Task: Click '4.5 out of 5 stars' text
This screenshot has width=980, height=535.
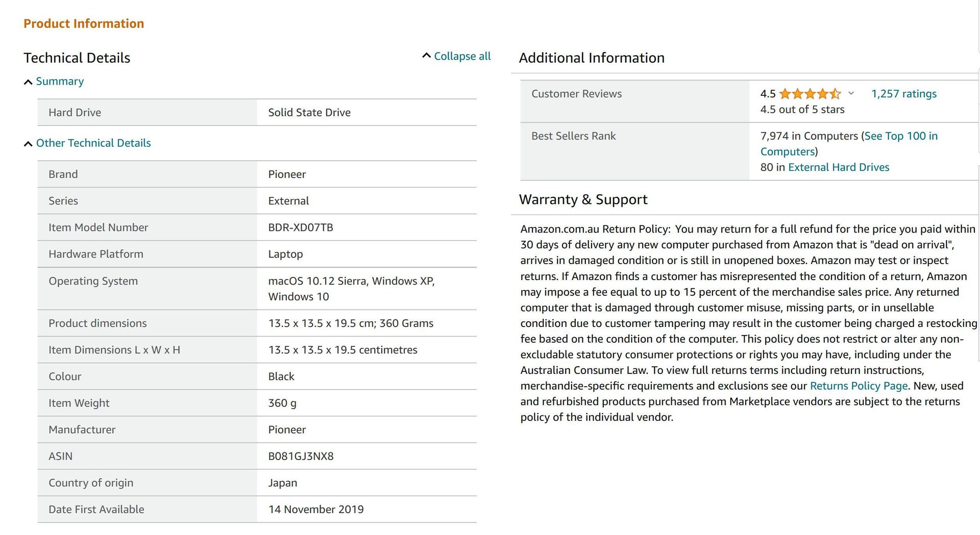Action: coord(802,110)
